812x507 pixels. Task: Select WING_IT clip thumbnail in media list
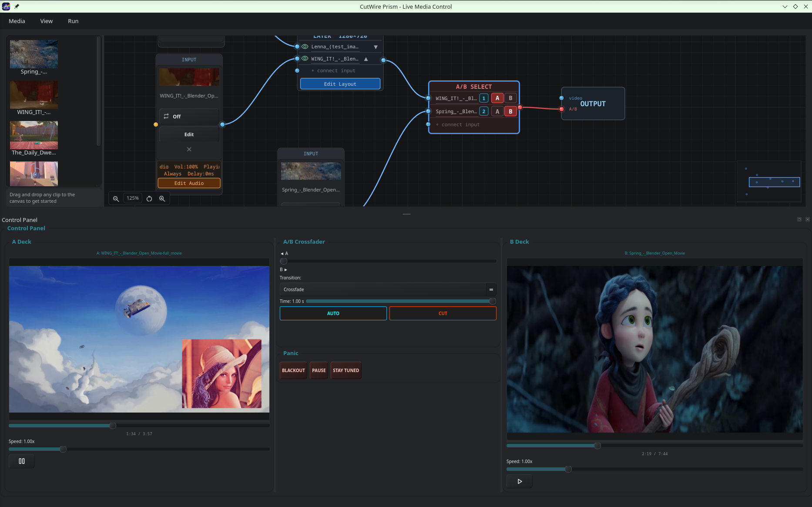tap(34, 94)
